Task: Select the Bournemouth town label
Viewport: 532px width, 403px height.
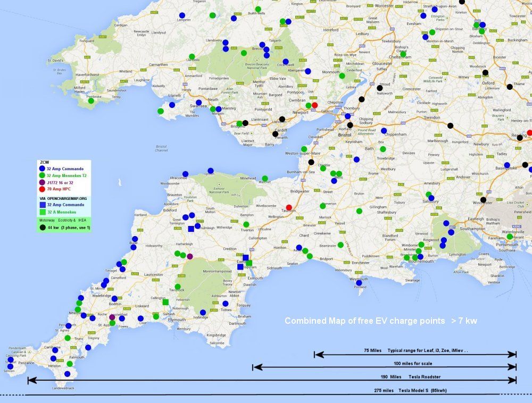Action: pyautogui.click(x=421, y=262)
